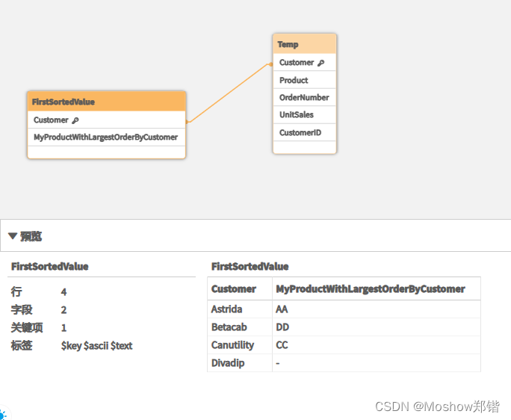Click the 关键项 key items label
This screenshot has width=511, height=420.
[27, 327]
